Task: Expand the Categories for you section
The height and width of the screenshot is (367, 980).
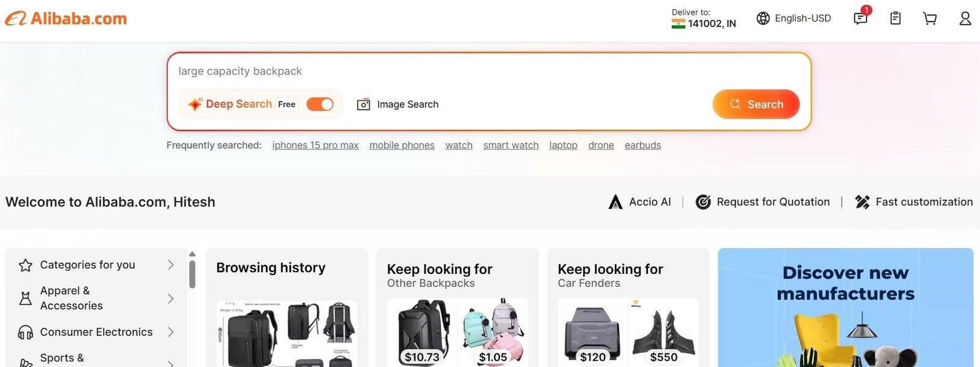Action: (x=87, y=265)
